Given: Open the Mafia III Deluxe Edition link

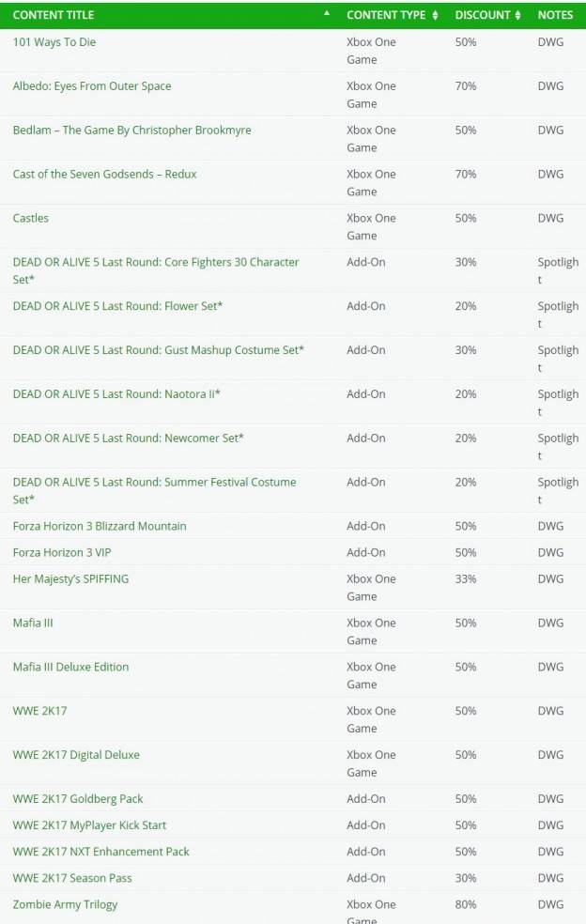Looking at the screenshot, I should 70,667.
